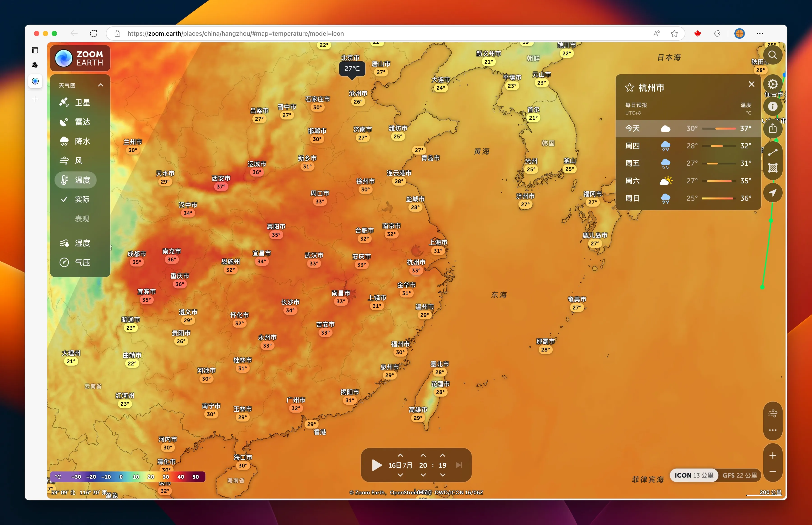Toggle wind animation button
Viewport: 812px width, 525px height.
[773, 413]
